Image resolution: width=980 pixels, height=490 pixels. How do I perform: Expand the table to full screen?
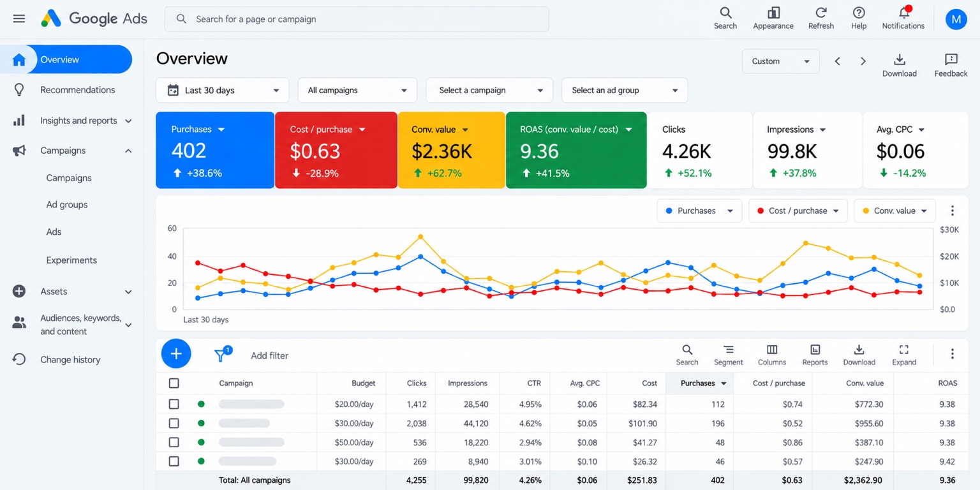coord(904,355)
